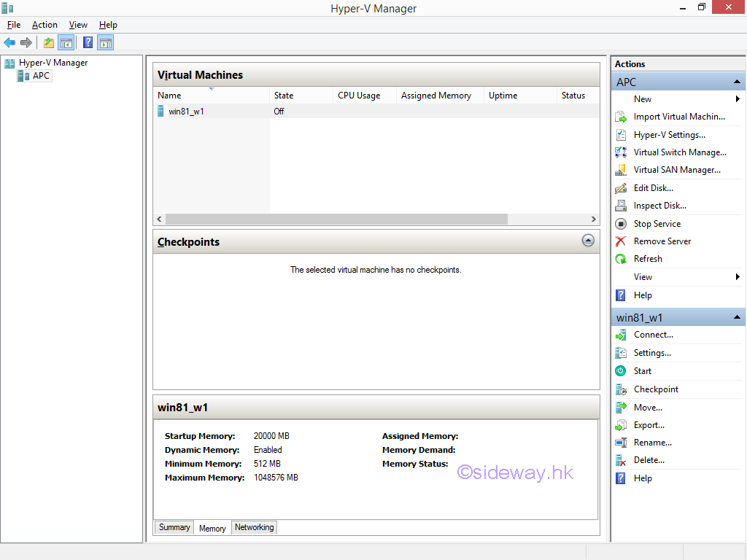This screenshot has width=747, height=560.
Task: Switch to the Networking tab
Action: click(x=254, y=527)
